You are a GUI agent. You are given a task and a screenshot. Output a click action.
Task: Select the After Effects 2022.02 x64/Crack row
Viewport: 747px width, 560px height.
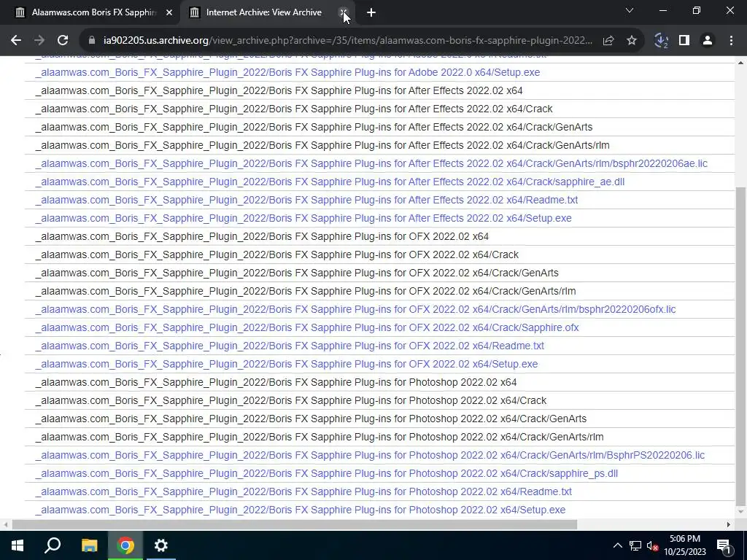point(379,109)
